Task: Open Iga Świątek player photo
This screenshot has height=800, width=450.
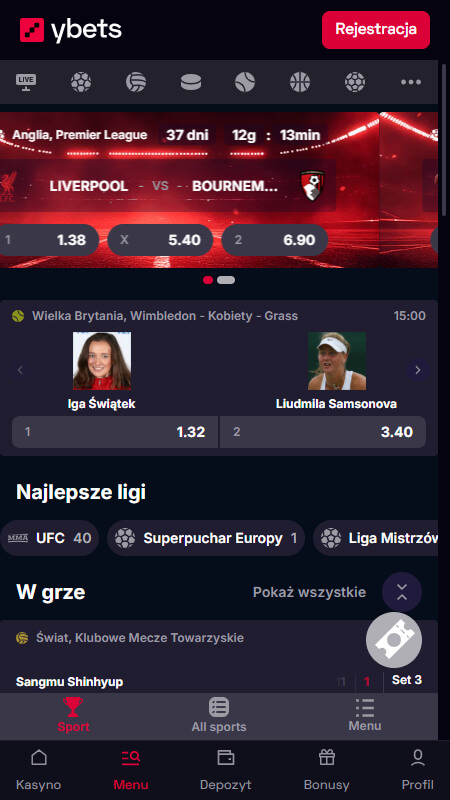Action: [x=102, y=361]
